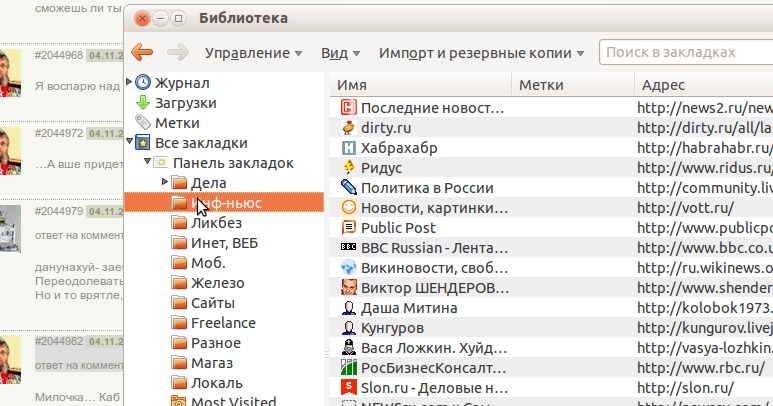This screenshot has width=773, height=406.
Task: Click the globe favicon of Викиновости
Action: (x=349, y=267)
